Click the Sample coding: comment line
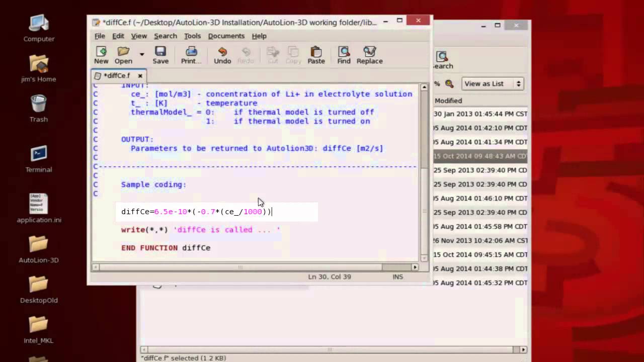The image size is (644, 362). [x=153, y=185]
